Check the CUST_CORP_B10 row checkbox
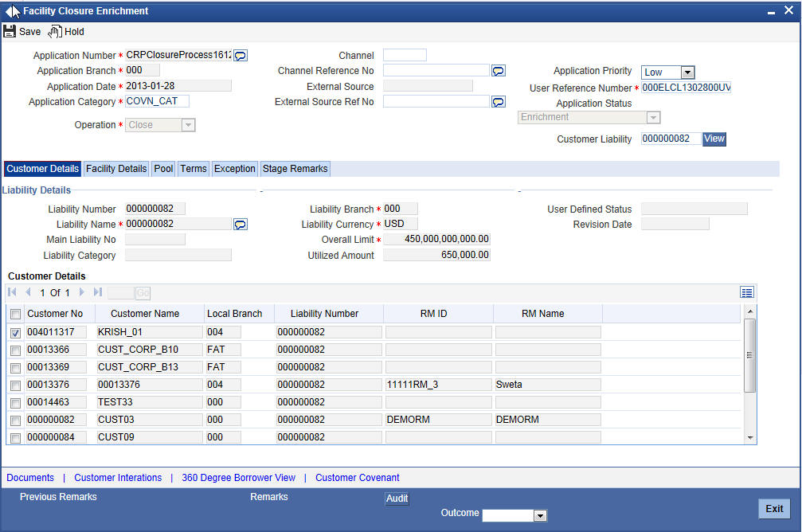 coord(15,350)
